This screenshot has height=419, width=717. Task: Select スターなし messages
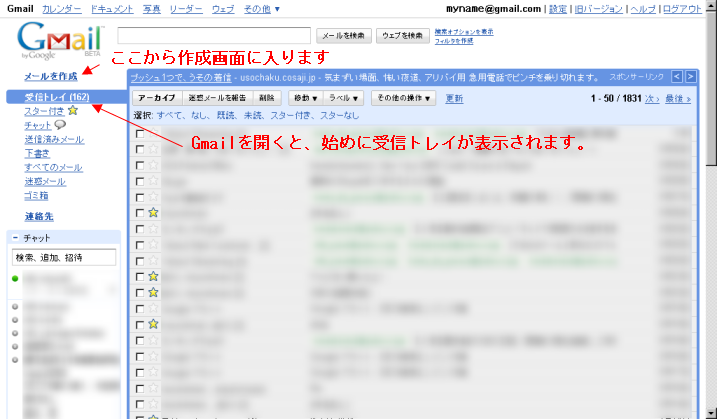[339, 115]
